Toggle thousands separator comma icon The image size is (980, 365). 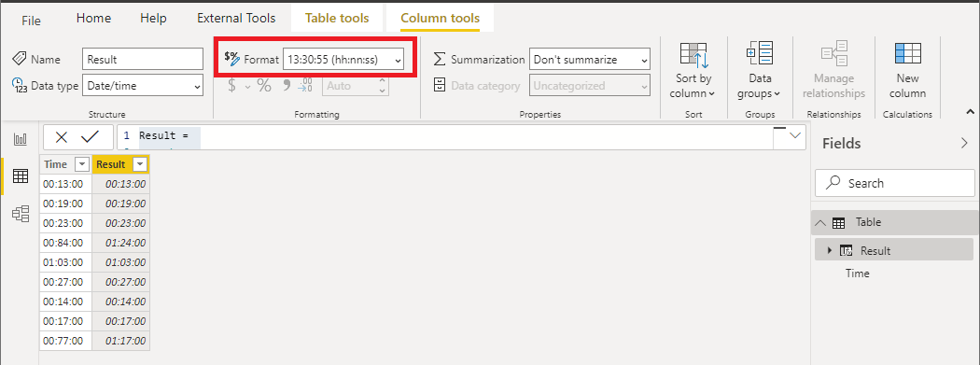click(287, 86)
